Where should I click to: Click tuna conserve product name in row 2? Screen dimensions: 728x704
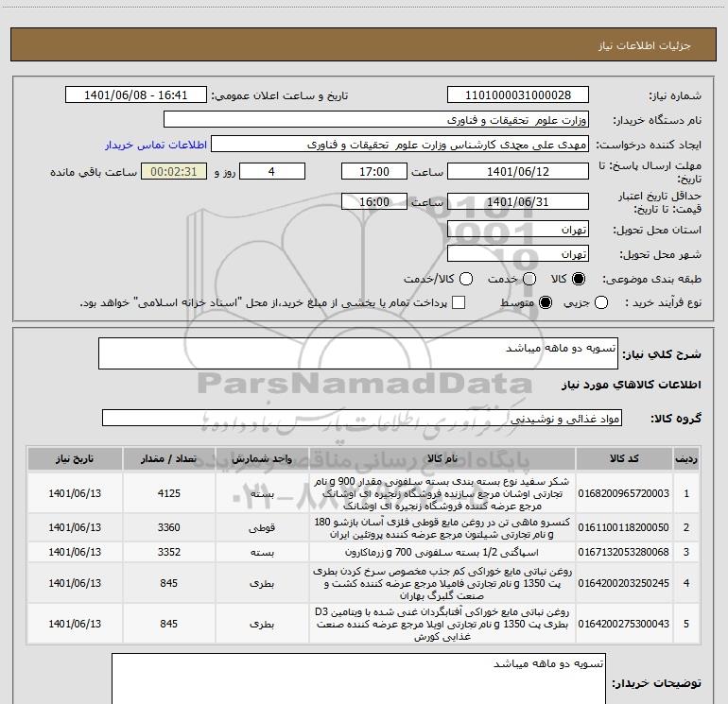coord(442,527)
